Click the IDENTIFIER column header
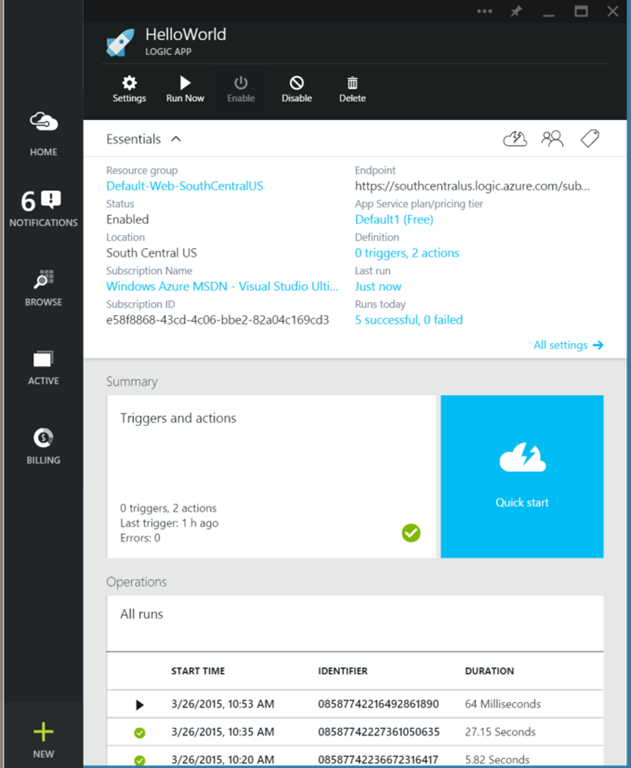The image size is (631, 768). [x=343, y=671]
